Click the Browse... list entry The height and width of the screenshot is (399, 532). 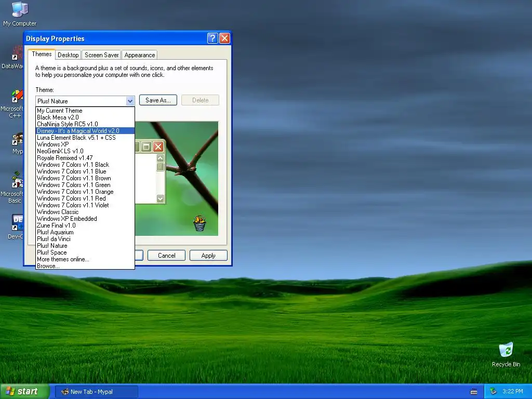[x=85, y=266]
